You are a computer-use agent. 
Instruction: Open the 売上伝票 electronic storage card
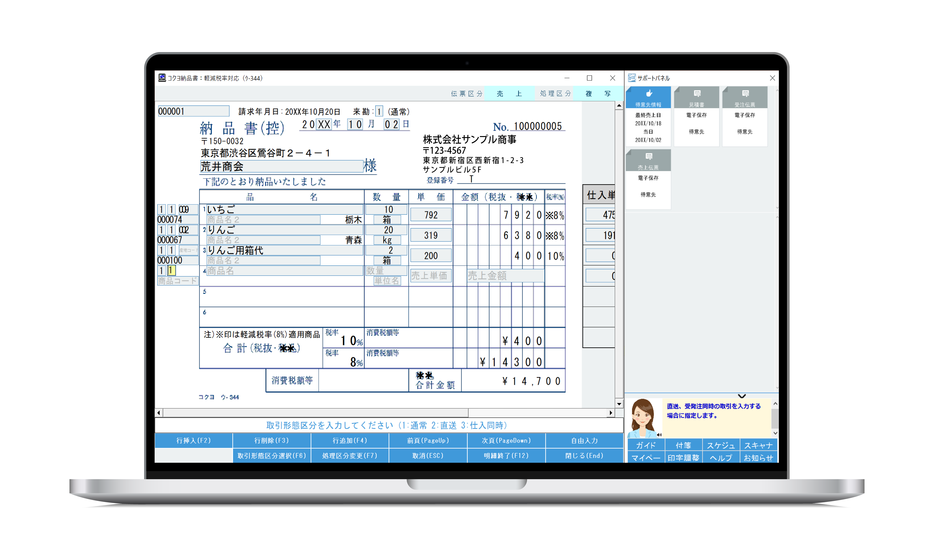coord(648,179)
